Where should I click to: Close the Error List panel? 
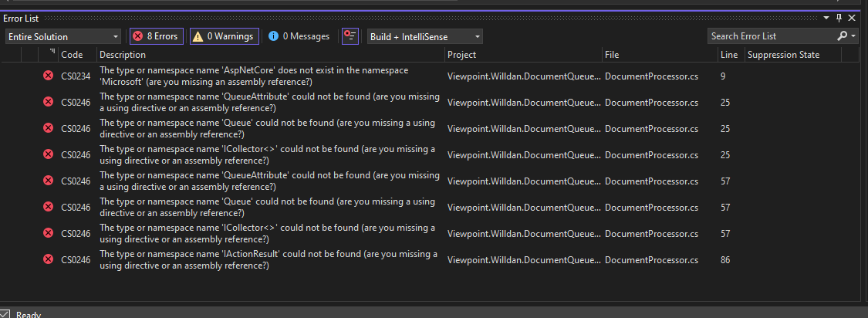tap(853, 17)
